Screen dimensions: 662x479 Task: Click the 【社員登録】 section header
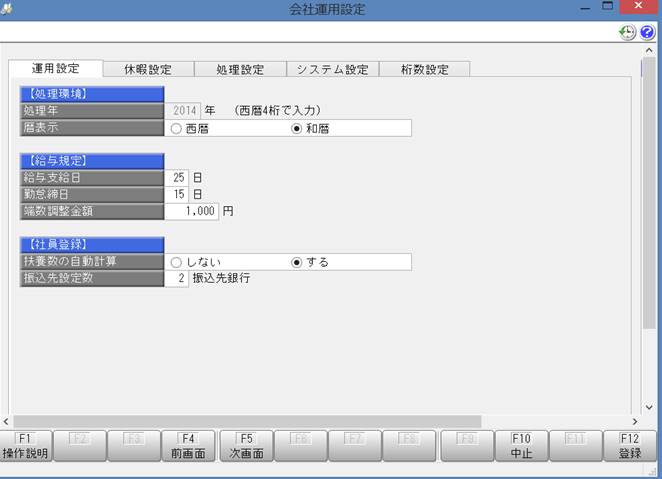click(x=92, y=245)
